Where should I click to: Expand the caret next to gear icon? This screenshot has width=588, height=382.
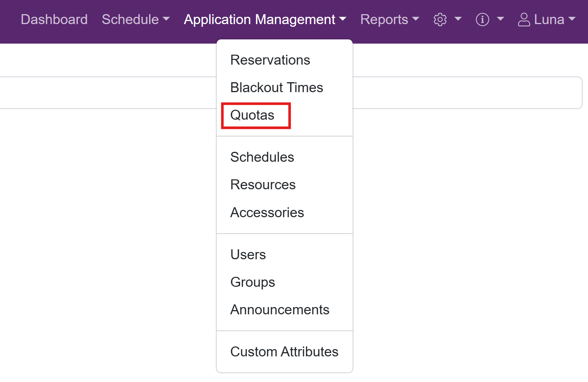458,19
